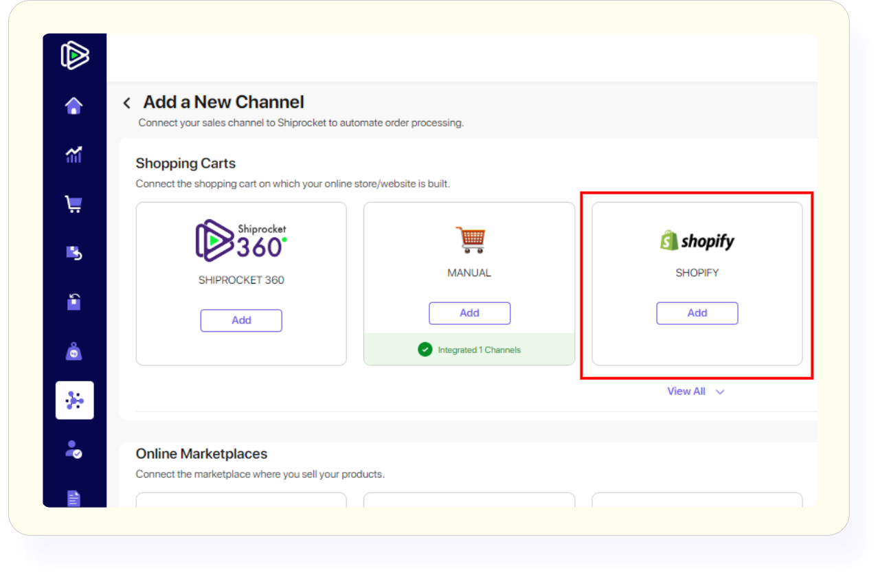This screenshot has height=588, width=891.
Task: Open the analytics chart icon in sidebar
Action: coord(74,155)
